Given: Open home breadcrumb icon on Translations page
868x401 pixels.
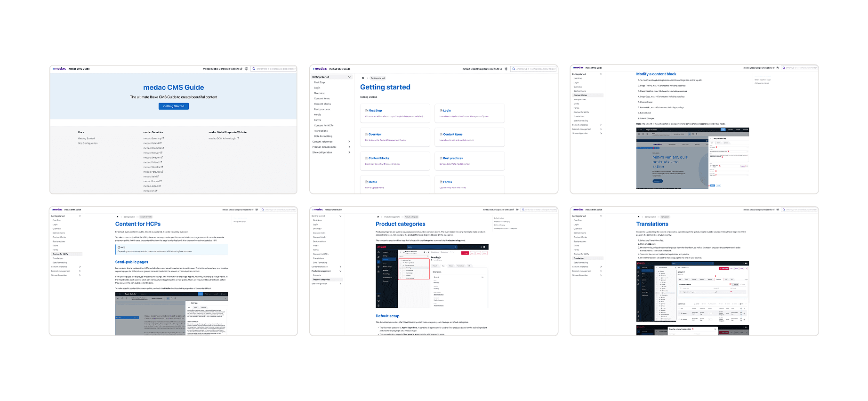Looking at the screenshot, I should point(638,217).
